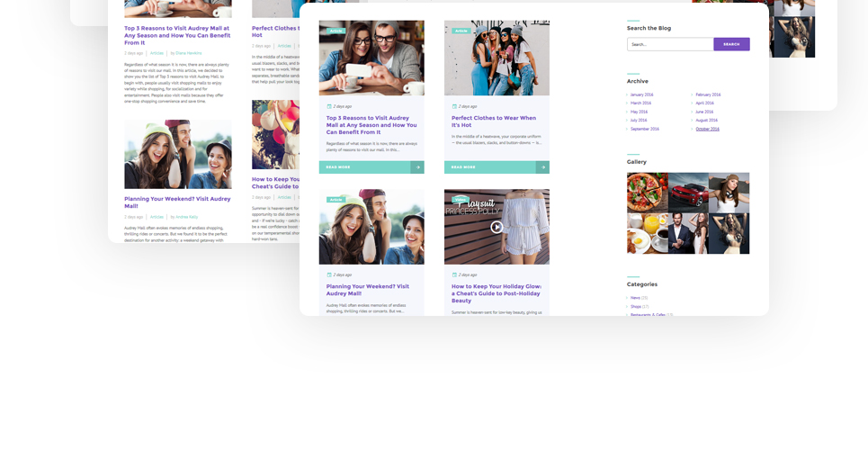The width and height of the screenshot is (868, 450).
Task: Open Planning Your Weekend title in front card
Action: 368,290
